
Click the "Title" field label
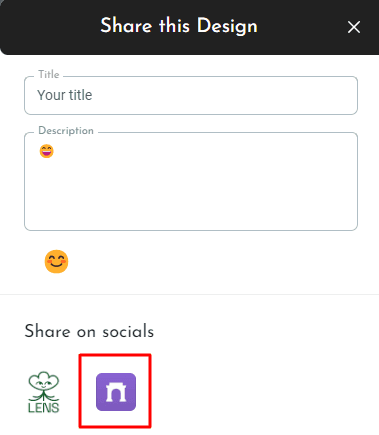pyautogui.click(x=49, y=74)
